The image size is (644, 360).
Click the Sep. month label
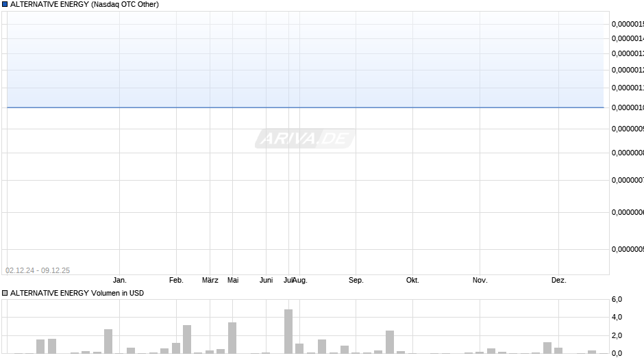pos(356,281)
